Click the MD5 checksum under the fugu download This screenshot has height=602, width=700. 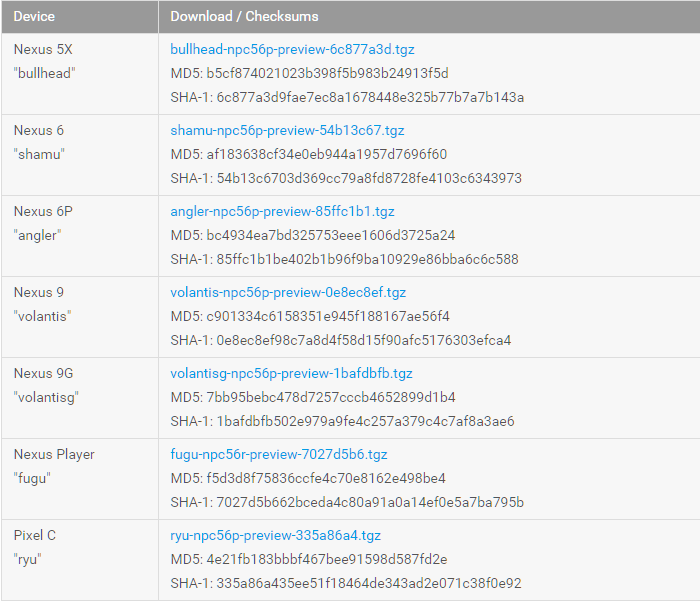[x=308, y=478]
